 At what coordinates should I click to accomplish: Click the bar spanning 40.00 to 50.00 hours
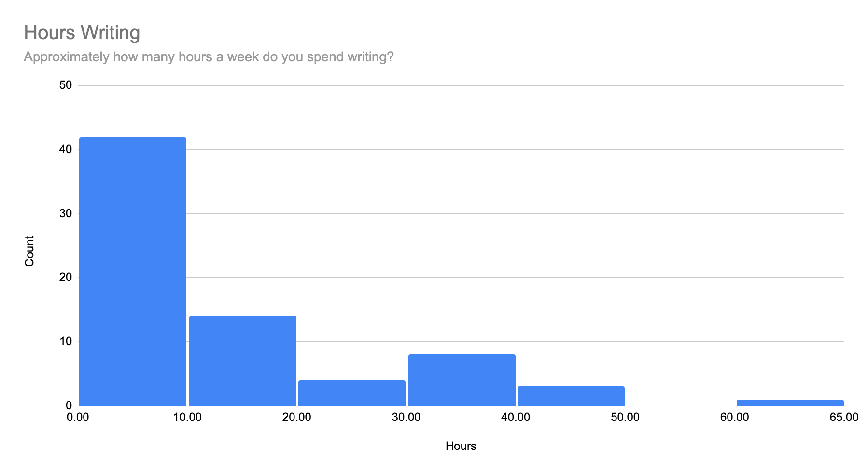pyautogui.click(x=571, y=396)
